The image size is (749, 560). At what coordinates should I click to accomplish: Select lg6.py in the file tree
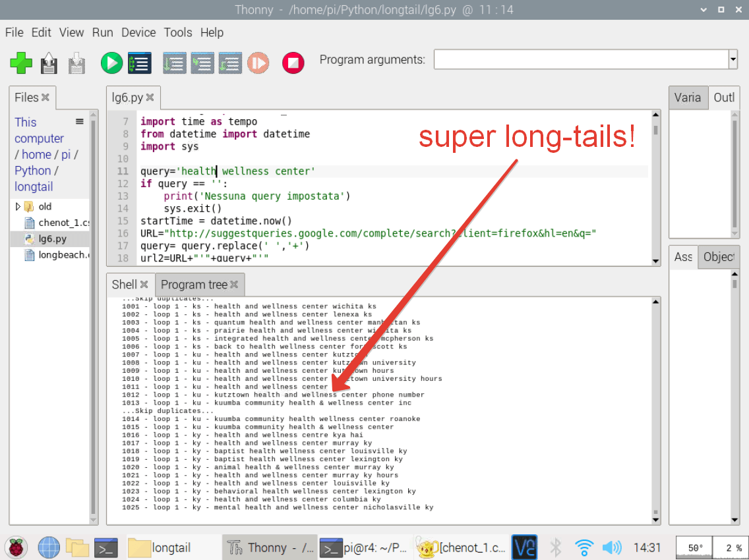(x=52, y=238)
